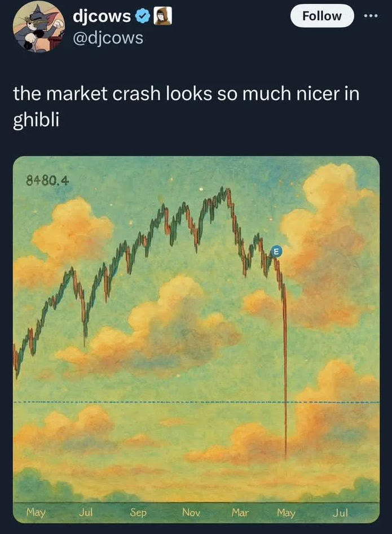392x534 pixels.
Task: Click the final Jul label on the axis
Action: coord(340,512)
